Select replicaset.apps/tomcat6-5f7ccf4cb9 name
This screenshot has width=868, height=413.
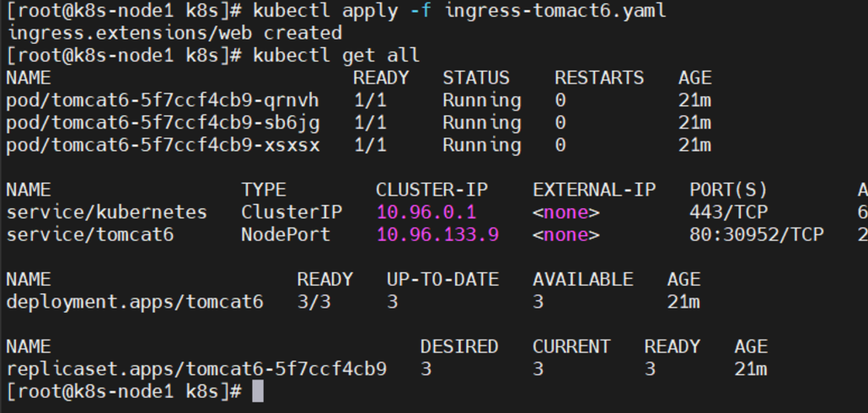pos(196,369)
